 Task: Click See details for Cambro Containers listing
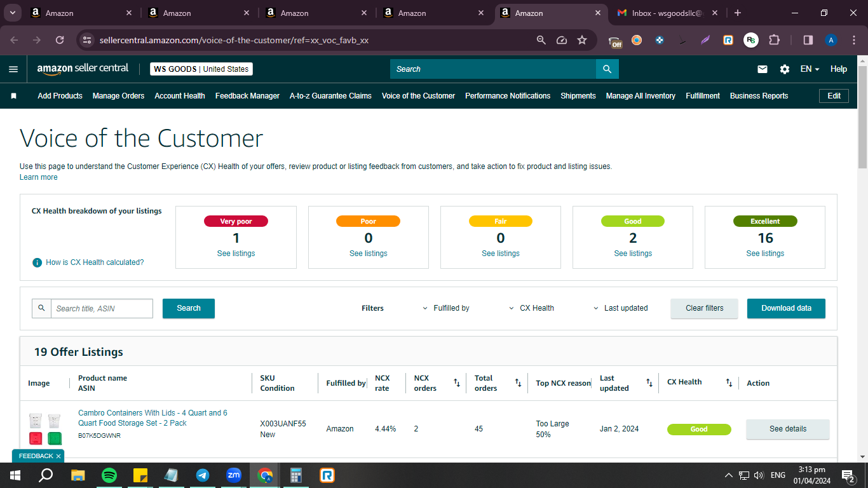(788, 429)
